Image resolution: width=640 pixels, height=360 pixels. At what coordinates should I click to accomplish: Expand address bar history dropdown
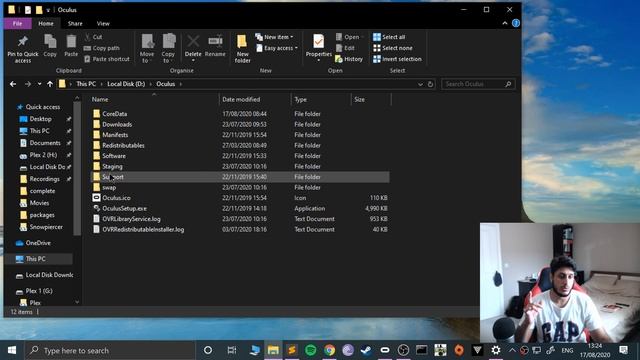[x=420, y=84]
